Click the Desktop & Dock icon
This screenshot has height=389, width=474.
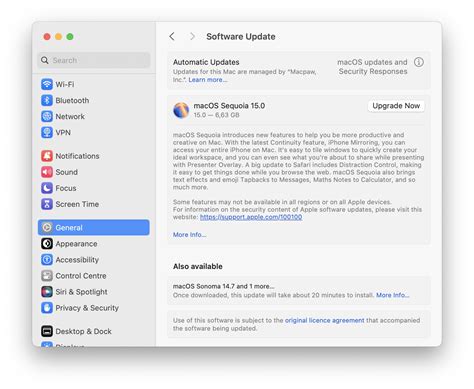tap(47, 331)
